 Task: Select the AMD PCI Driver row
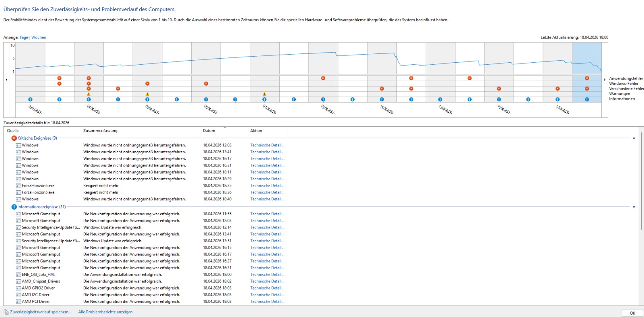click(151, 301)
